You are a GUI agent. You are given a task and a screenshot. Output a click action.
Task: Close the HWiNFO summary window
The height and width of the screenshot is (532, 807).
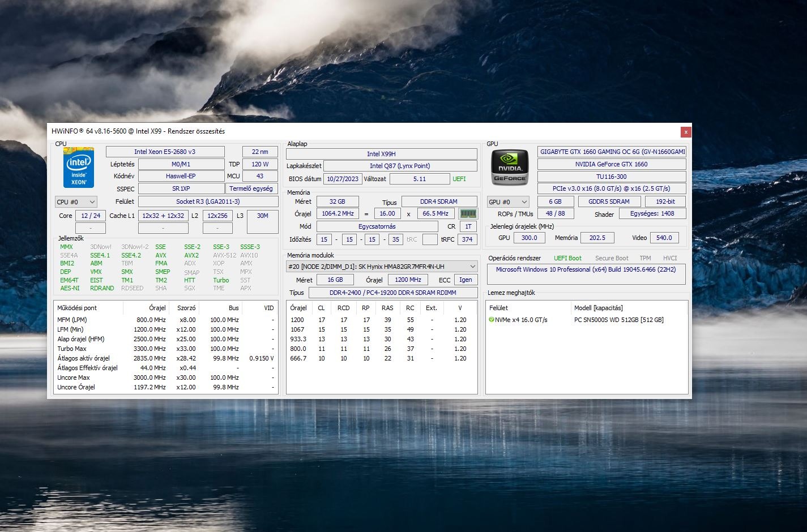coord(686,132)
